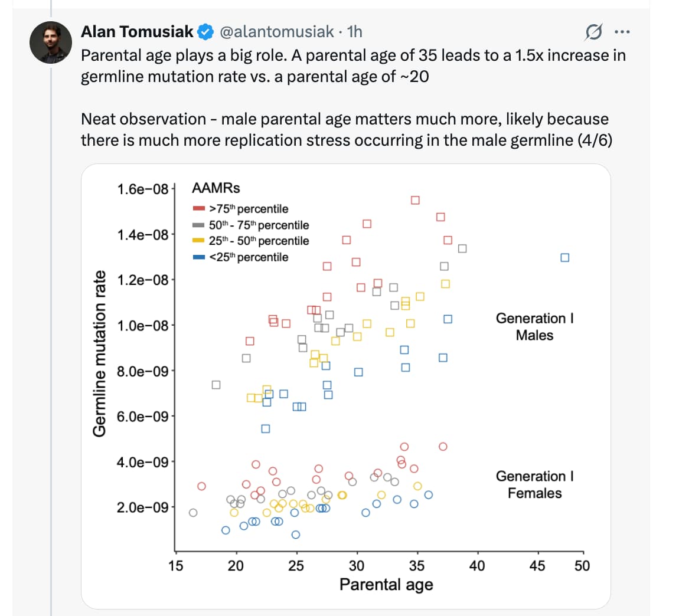Screen dimensions: 679x616
Task: Open the 1h timestamp link
Action: point(355,32)
